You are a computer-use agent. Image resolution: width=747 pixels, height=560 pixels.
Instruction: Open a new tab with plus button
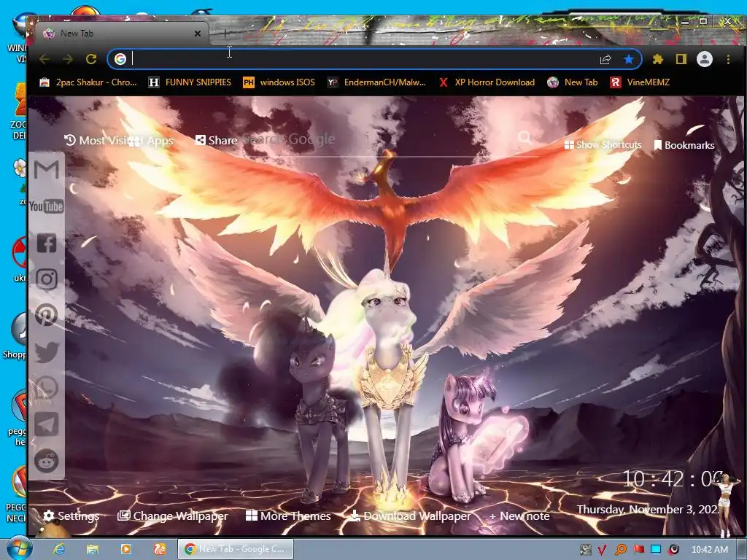[x=225, y=34]
